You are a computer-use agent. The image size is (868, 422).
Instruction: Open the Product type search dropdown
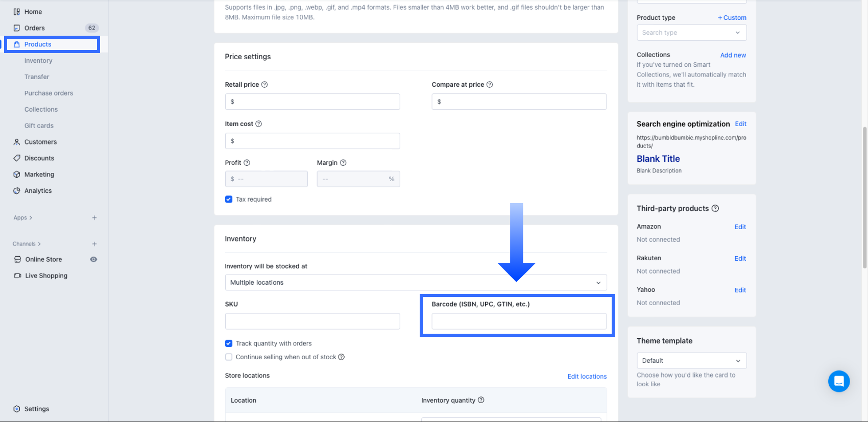(x=691, y=33)
